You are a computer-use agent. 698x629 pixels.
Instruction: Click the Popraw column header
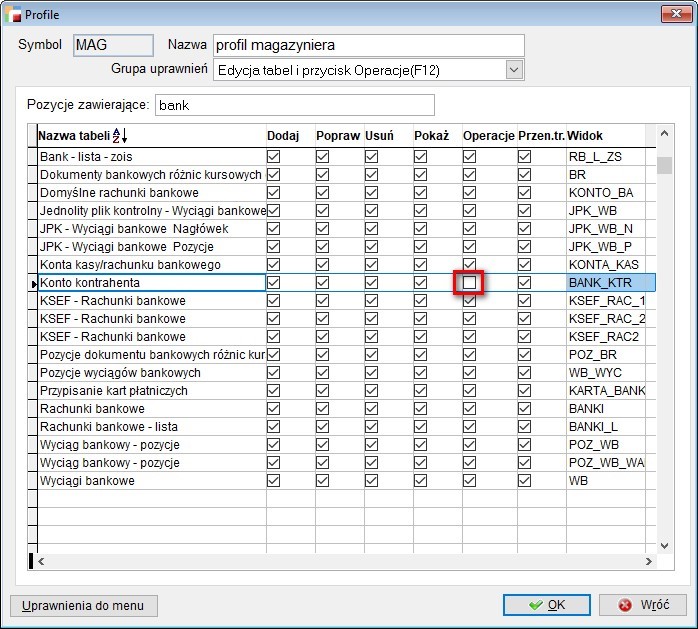(339, 136)
